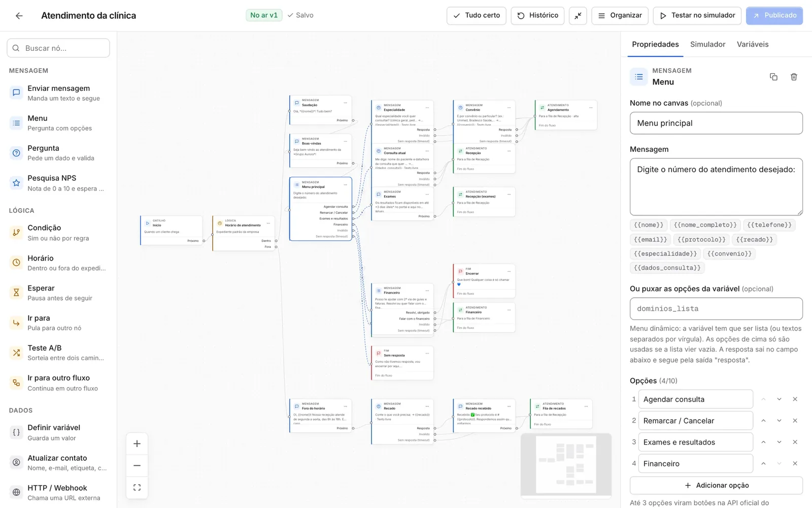Switch to the Variáveis tab
Viewport: 812px width, 508px height.
pos(753,44)
